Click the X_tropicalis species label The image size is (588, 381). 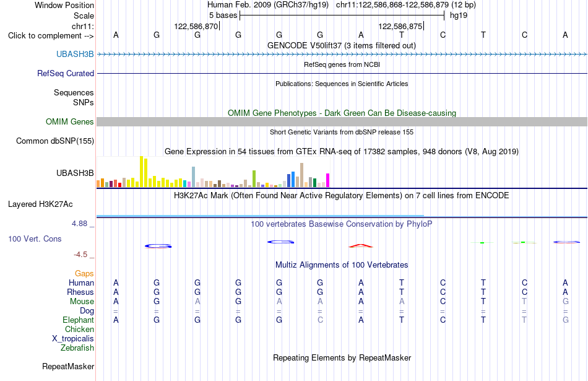pos(73,339)
